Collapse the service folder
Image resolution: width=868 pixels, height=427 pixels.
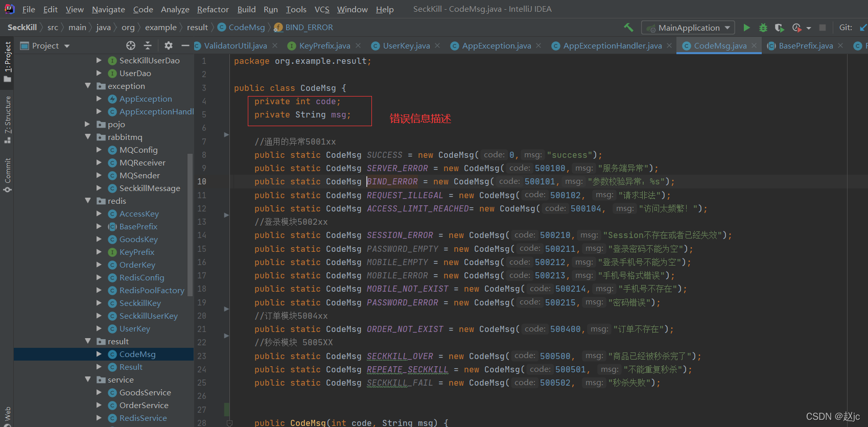point(88,379)
